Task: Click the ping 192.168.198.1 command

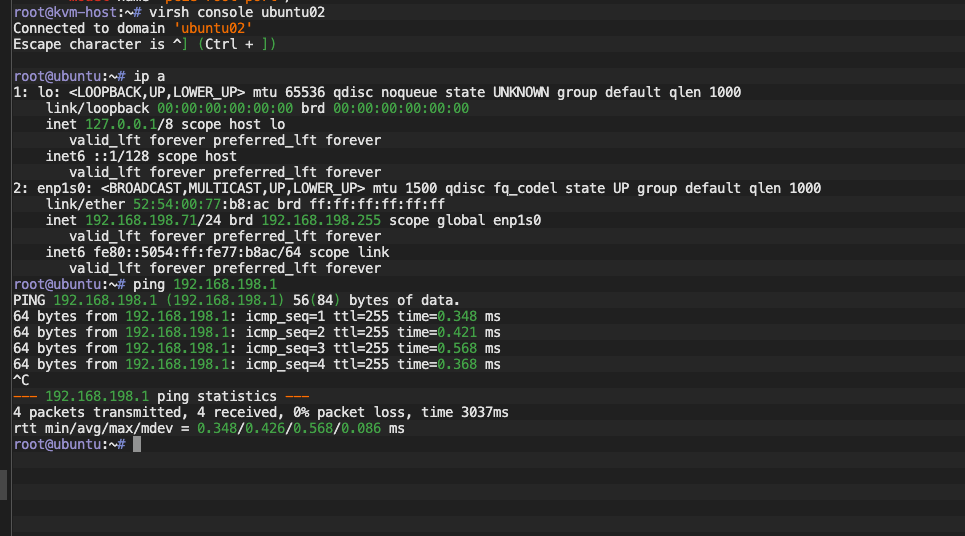Action: point(205,284)
